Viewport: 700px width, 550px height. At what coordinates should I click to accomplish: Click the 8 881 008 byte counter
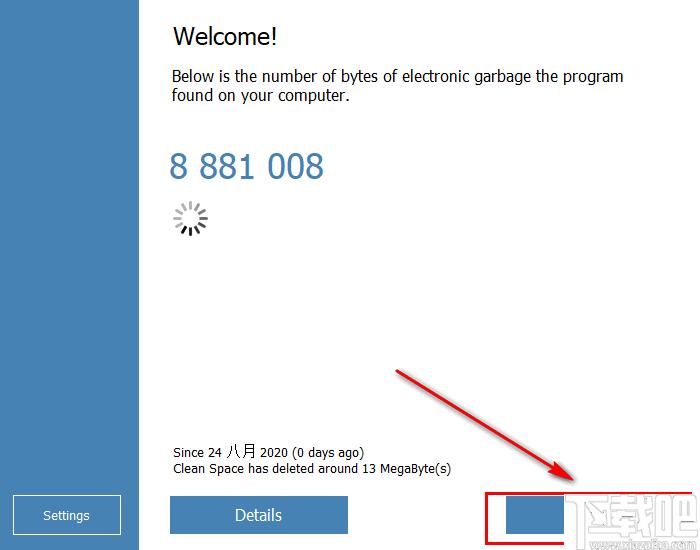pos(246,166)
